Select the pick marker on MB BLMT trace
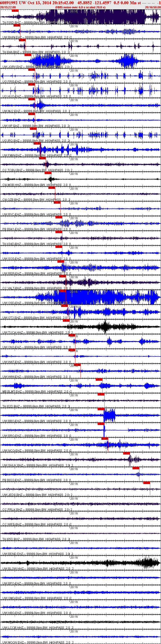Viewport: 161px width, 644px height. click(x=99, y=380)
